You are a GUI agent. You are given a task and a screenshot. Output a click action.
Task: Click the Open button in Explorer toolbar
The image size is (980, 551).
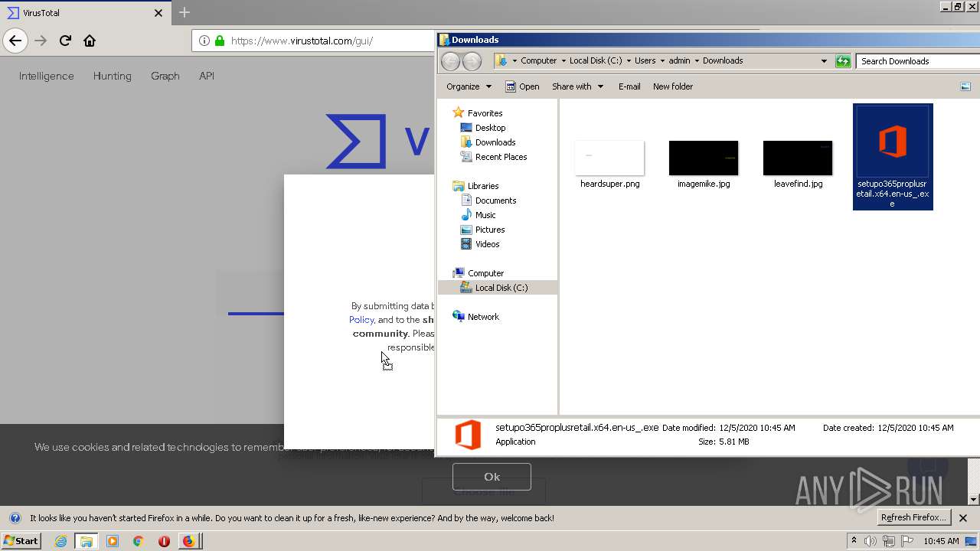pyautogui.click(x=522, y=86)
